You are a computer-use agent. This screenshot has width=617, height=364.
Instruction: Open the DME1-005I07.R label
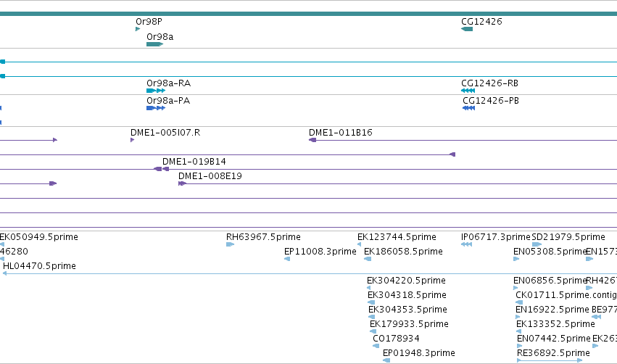point(165,133)
